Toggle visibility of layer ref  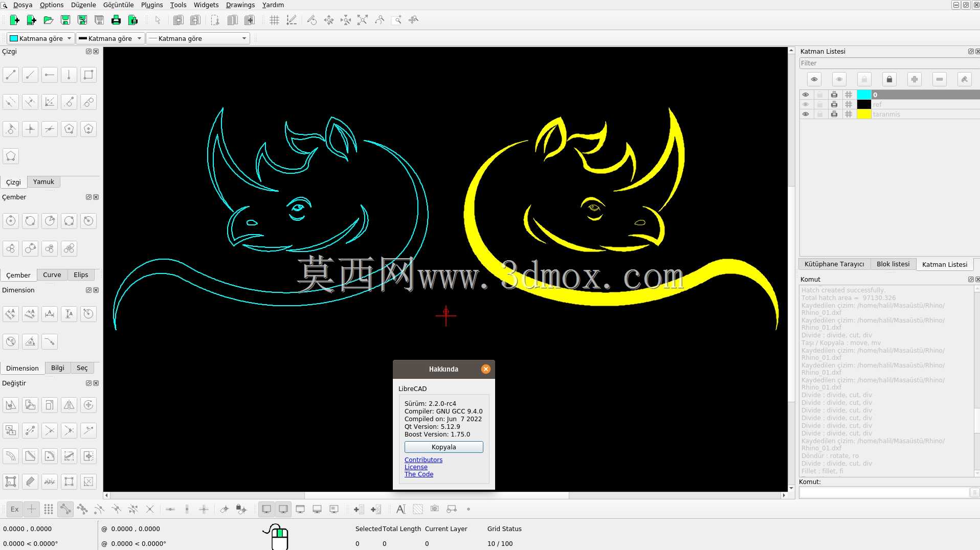coord(806,104)
